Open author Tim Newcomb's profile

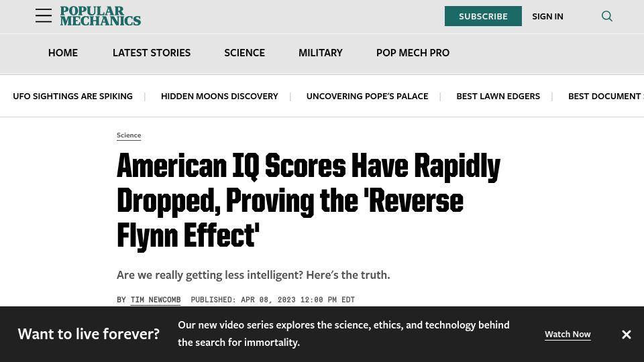(x=156, y=300)
